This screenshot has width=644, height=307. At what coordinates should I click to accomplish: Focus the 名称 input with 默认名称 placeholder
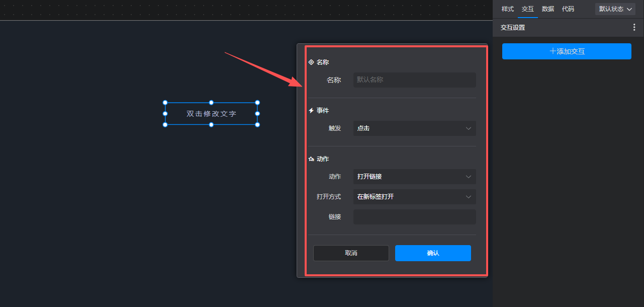pyautogui.click(x=414, y=80)
